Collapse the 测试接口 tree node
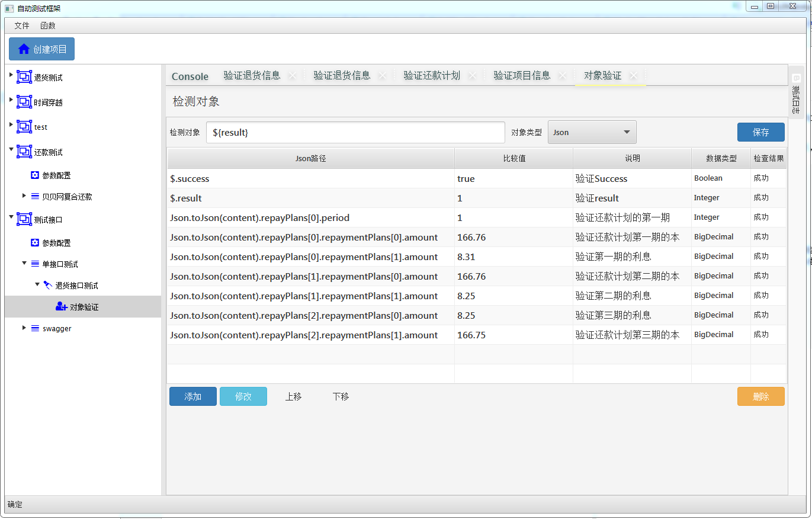Screen dimensions: 812x519 pos(11,217)
